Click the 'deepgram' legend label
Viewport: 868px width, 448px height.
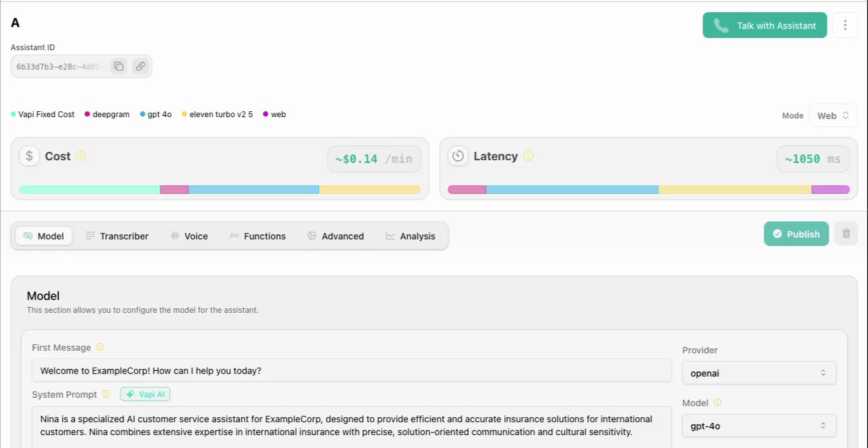point(111,115)
